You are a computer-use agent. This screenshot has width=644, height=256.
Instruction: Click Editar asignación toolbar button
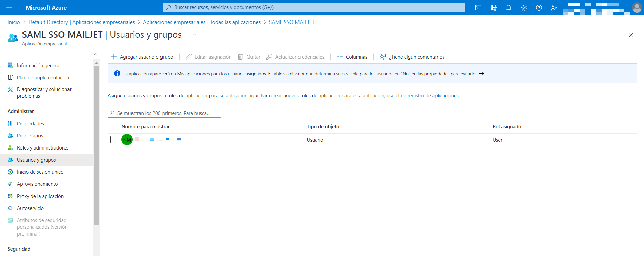pyautogui.click(x=209, y=57)
